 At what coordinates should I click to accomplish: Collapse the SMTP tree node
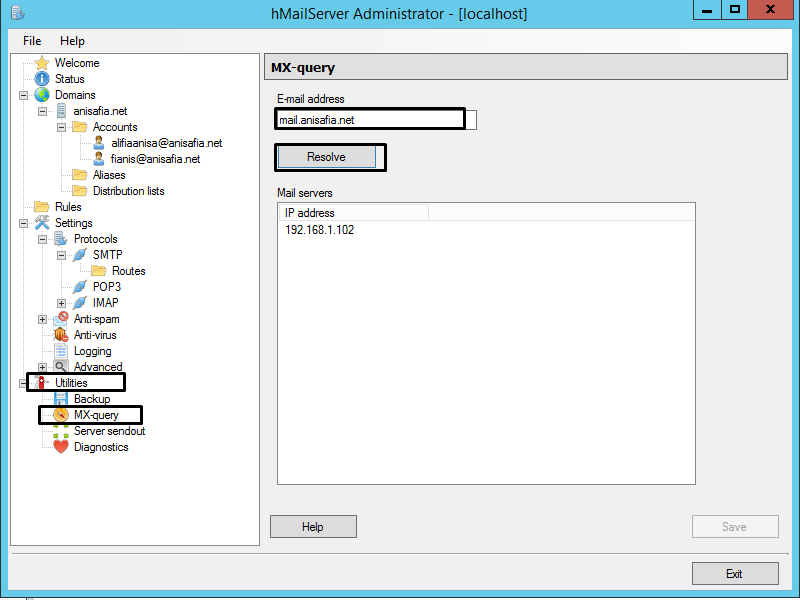[61, 255]
